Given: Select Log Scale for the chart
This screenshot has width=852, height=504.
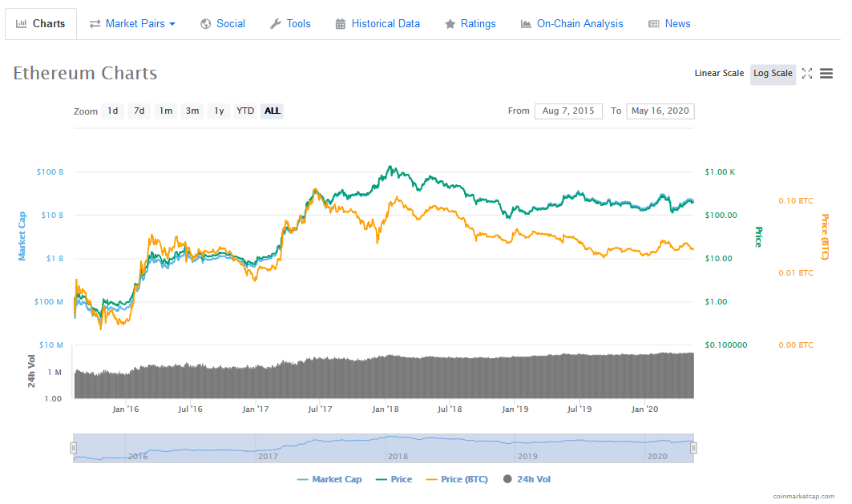Looking at the screenshot, I should [773, 74].
